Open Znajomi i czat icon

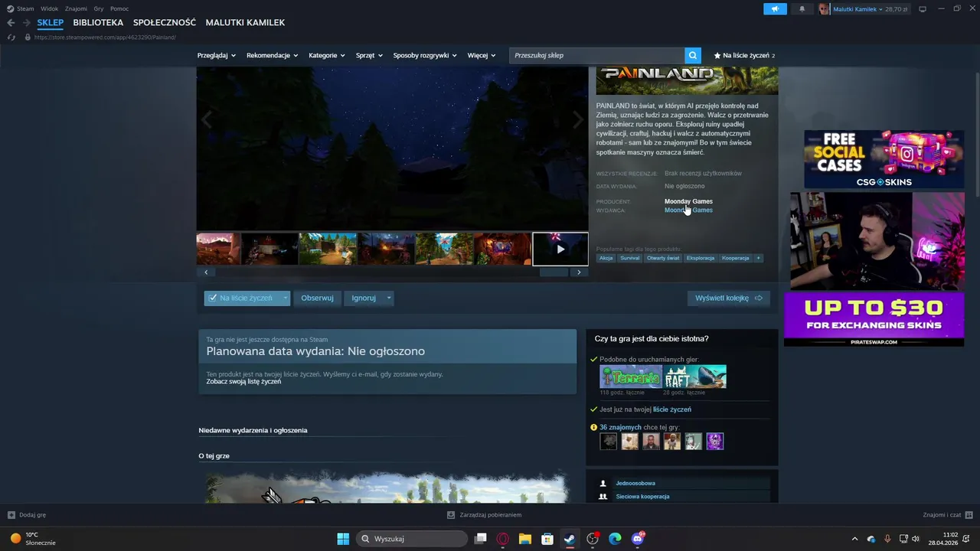click(x=969, y=515)
